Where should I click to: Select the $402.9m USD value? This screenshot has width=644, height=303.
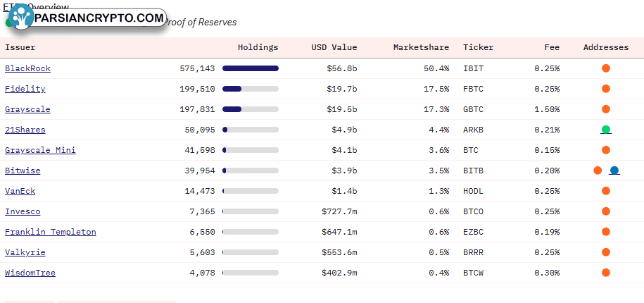[339, 273]
